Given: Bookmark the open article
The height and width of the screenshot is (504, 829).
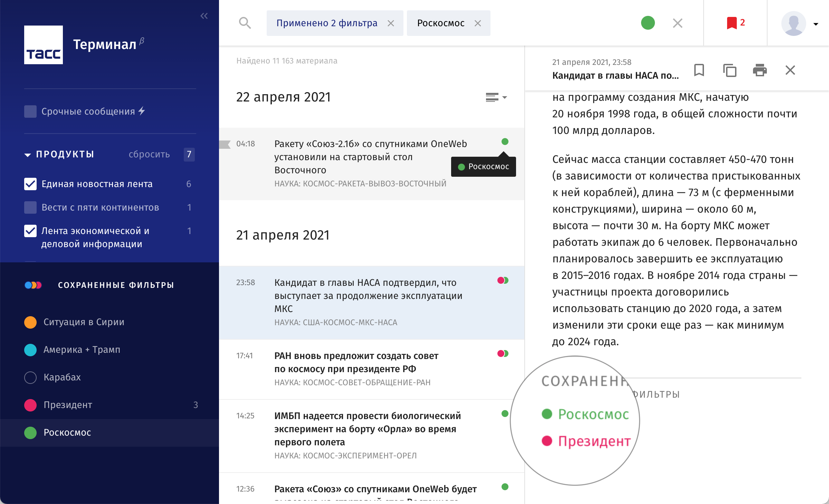Looking at the screenshot, I should tap(699, 70).
